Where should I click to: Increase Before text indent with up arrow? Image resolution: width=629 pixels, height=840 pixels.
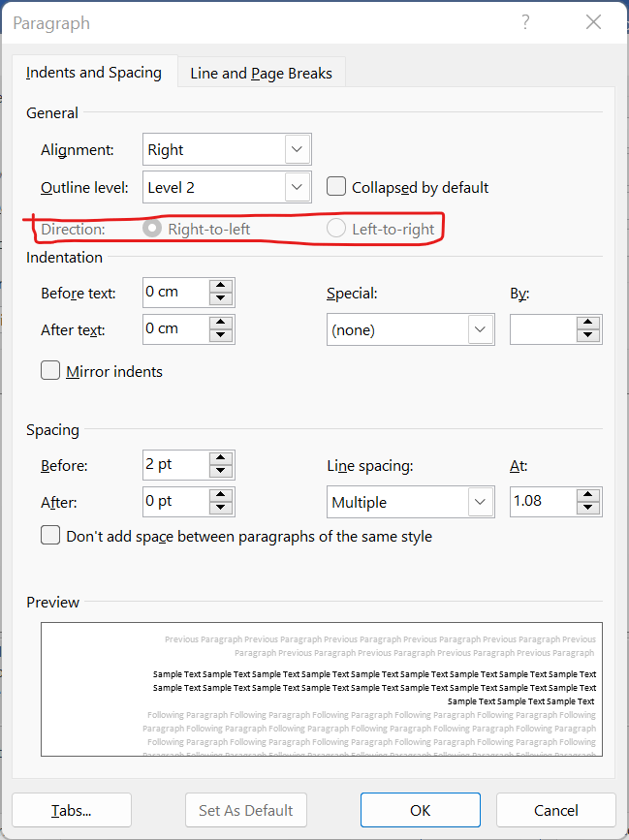(221, 286)
